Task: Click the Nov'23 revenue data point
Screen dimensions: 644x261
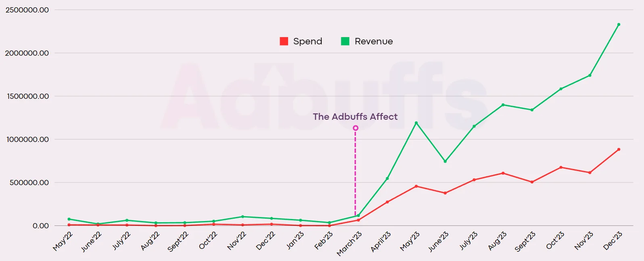Action: click(x=590, y=75)
